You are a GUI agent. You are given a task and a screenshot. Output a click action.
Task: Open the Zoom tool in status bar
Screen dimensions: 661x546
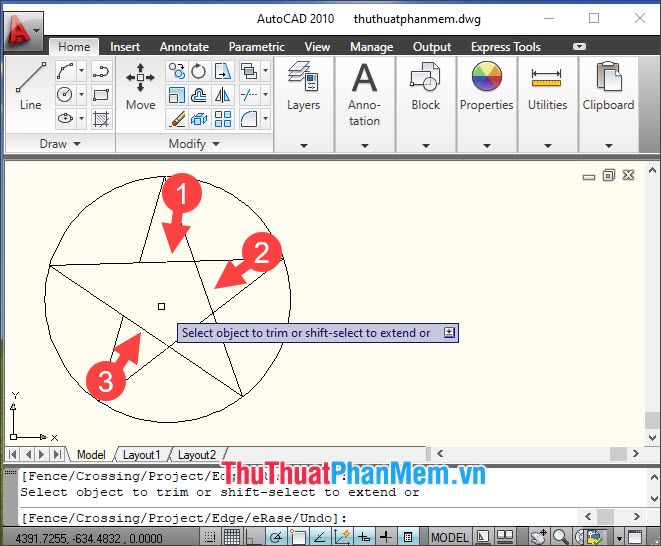tap(560, 537)
